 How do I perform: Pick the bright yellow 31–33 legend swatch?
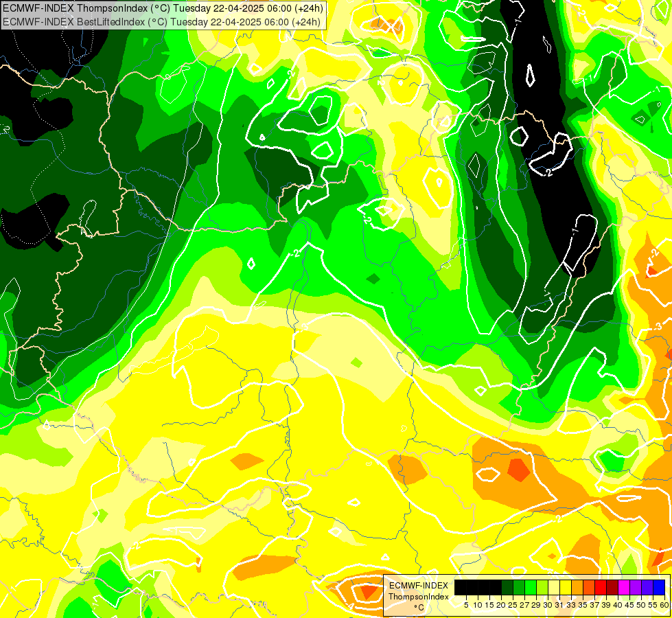[x=566, y=587]
